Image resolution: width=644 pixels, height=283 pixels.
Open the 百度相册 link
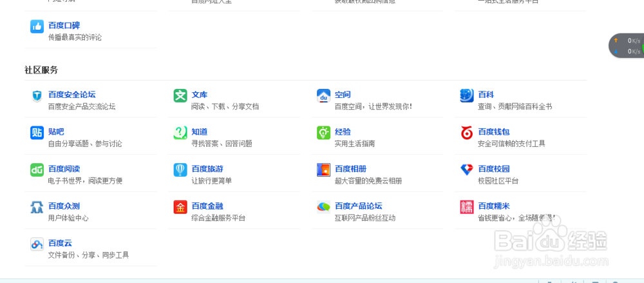[351, 169]
